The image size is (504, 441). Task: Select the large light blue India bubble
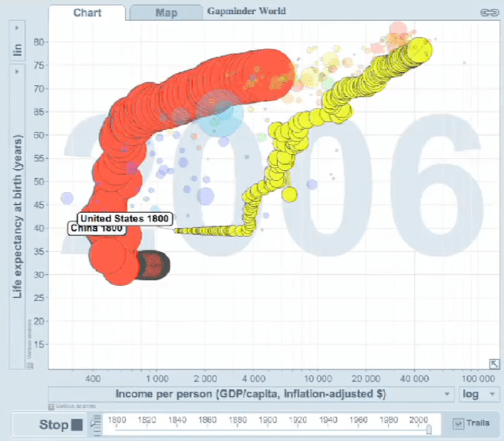(x=220, y=112)
